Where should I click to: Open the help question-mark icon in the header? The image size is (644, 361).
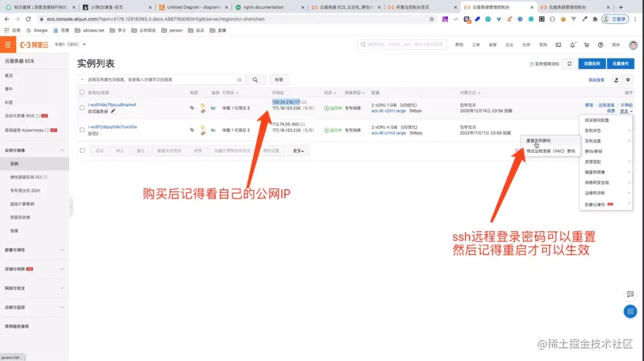pyautogui.click(x=600, y=45)
